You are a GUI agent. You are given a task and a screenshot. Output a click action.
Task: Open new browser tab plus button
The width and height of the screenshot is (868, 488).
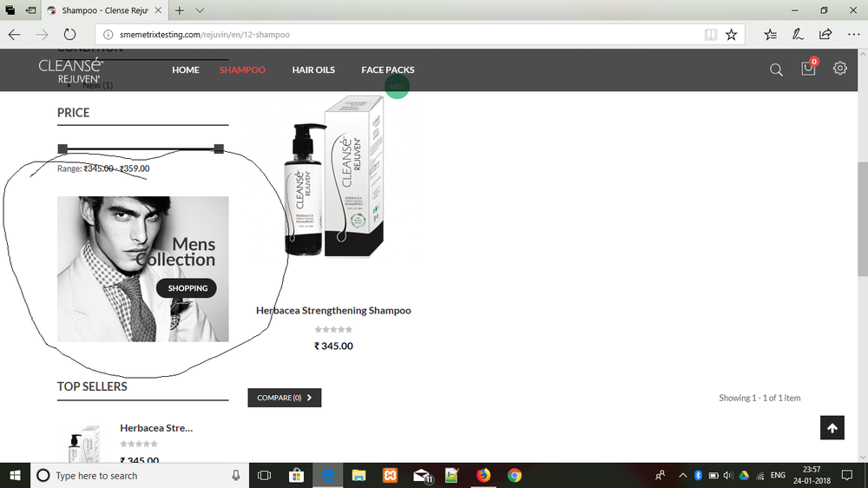(180, 10)
